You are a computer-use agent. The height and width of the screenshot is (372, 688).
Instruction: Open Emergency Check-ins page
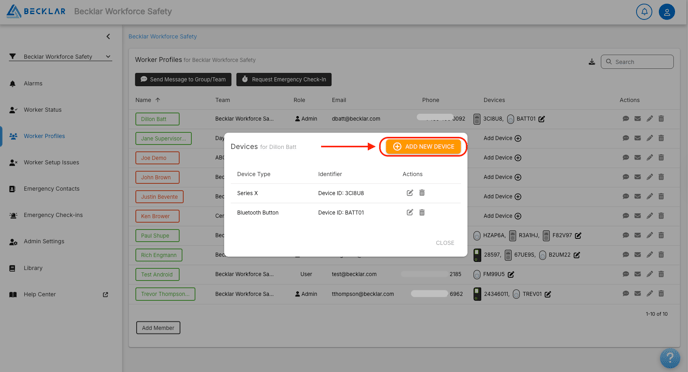[53, 215]
